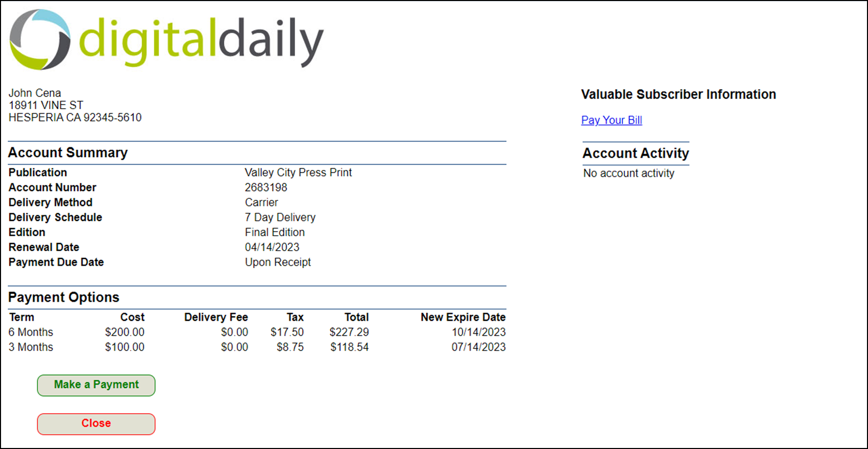The height and width of the screenshot is (449, 868).
Task: Click the account number 2683198
Action: (266, 188)
